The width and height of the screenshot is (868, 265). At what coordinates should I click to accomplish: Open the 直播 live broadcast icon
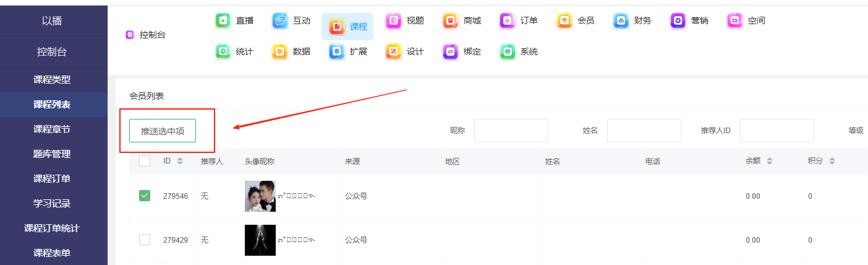click(223, 20)
